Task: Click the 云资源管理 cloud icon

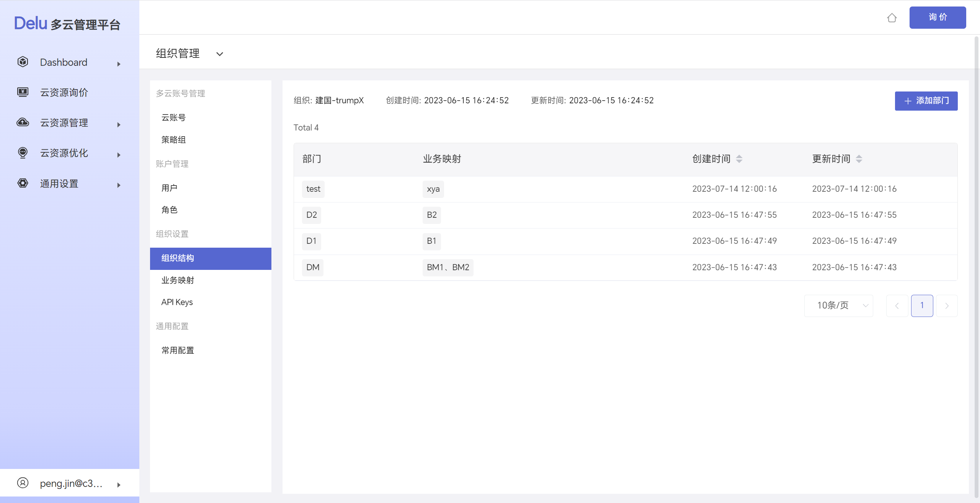Action: tap(23, 122)
